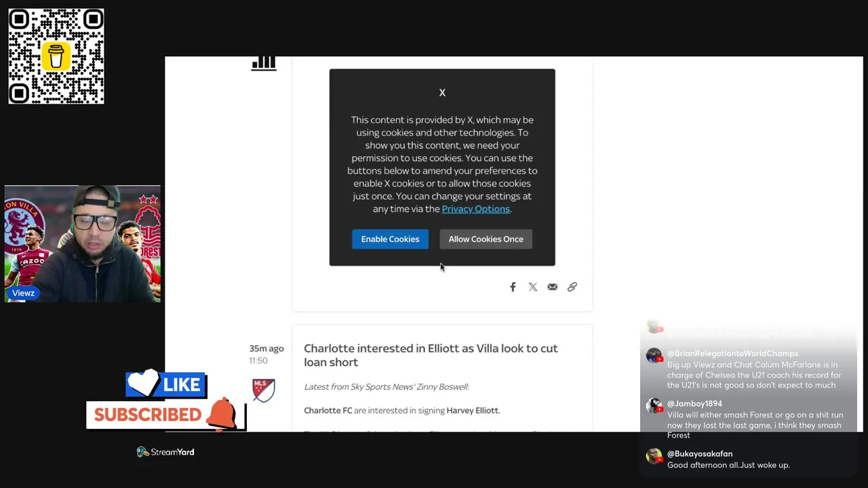
Task: Choose Allow Cookies Once
Action: coord(486,239)
